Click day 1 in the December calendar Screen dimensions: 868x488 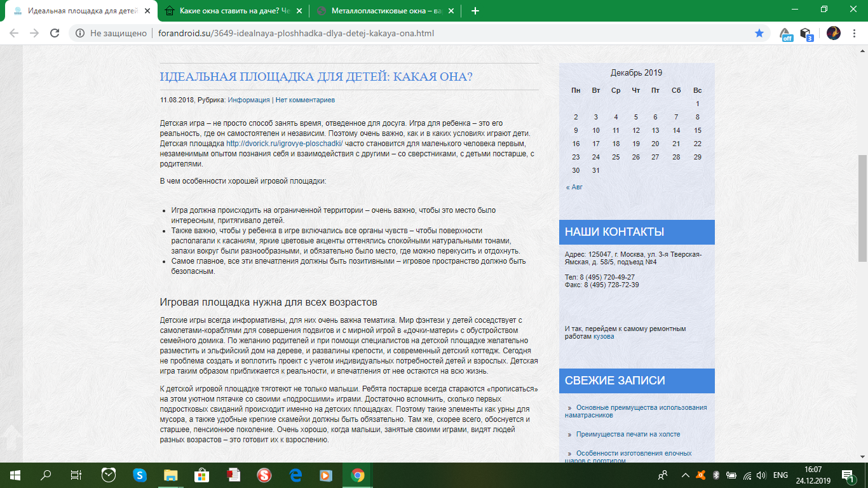click(698, 104)
